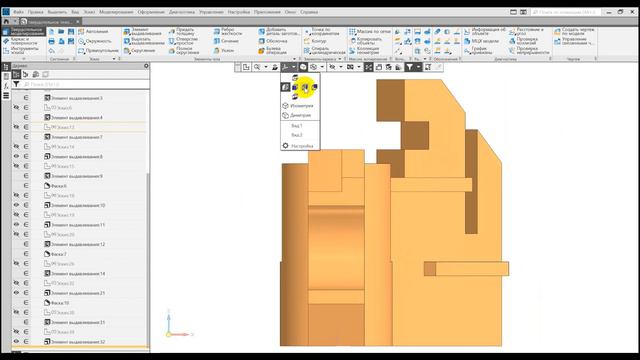This screenshot has width=640, height=360.
Task: Open the filter dropdown arrow in view toolbar
Action: click(x=418, y=67)
